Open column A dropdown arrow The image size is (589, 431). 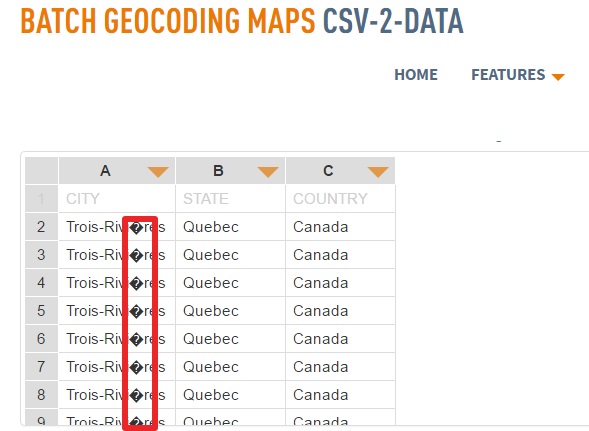click(x=158, y=172)
